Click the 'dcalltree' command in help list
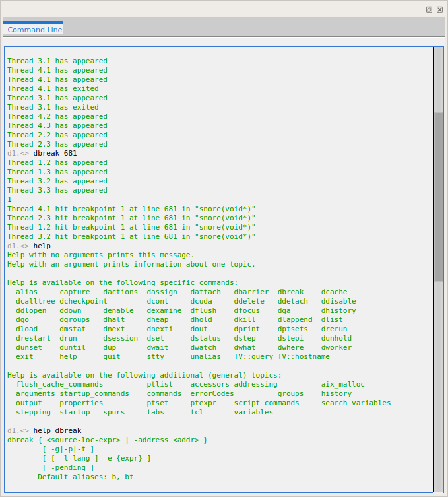448x497 pixels. pyautogui.click(x=35, y=301)
